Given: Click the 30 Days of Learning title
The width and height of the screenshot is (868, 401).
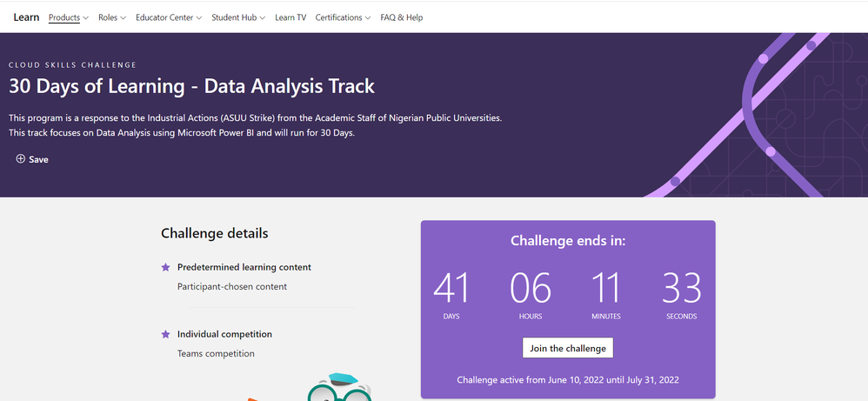Looking at the screenshot, I should click(x=191, y=86).
